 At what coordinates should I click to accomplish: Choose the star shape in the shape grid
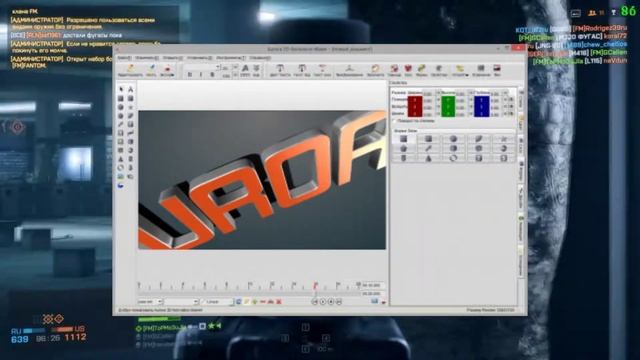click(x=504, y=139)
